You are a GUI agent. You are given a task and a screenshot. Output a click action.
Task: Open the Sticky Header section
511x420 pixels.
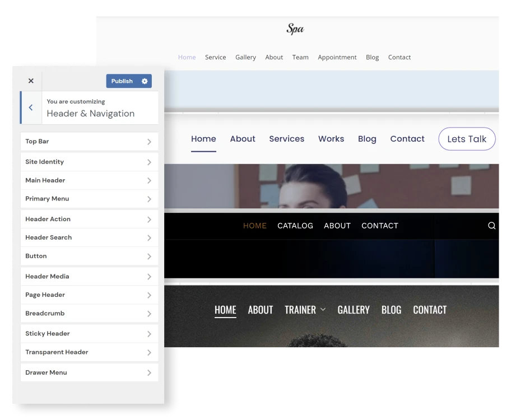click(x=89, y=334)
